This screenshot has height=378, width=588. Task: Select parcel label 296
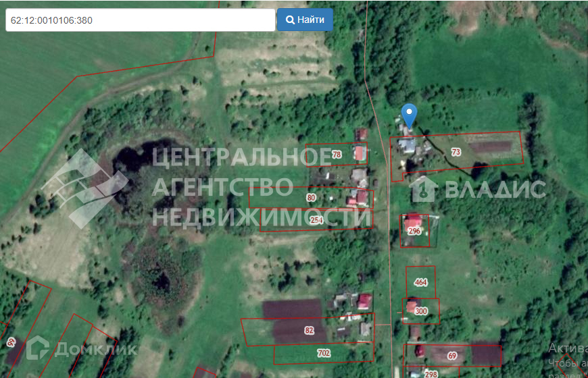pos(414,231)
